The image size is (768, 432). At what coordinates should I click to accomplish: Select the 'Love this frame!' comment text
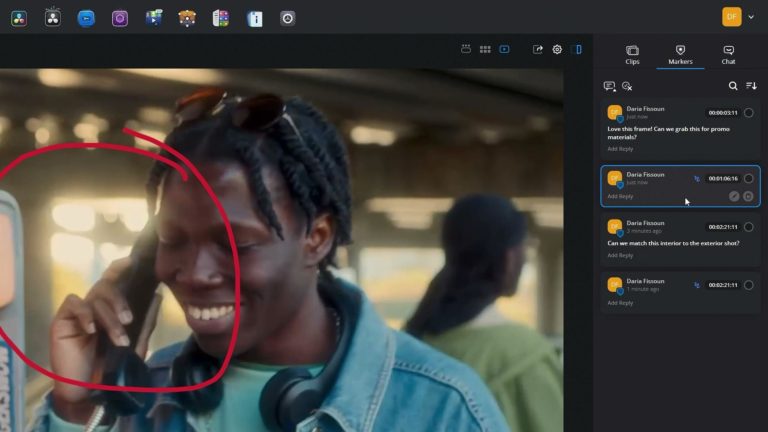(x=669, y=133)
